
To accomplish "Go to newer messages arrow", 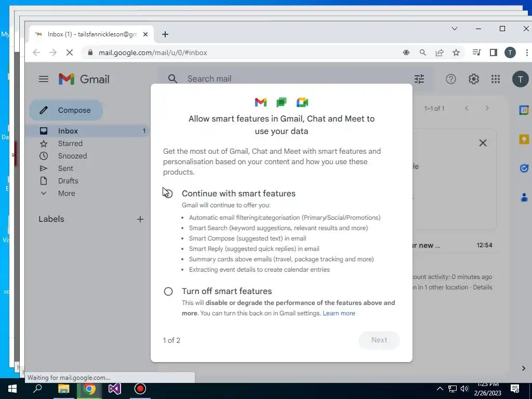I will [x=467, y=108].
